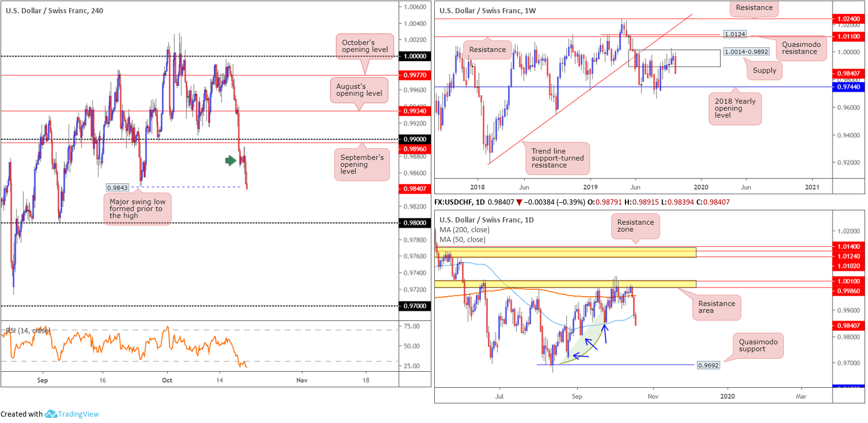Image resolution: width=868 pixels, height=423 pixels.
Task: Click the TradingView cloud logo icon
Action: coord(51,414)
